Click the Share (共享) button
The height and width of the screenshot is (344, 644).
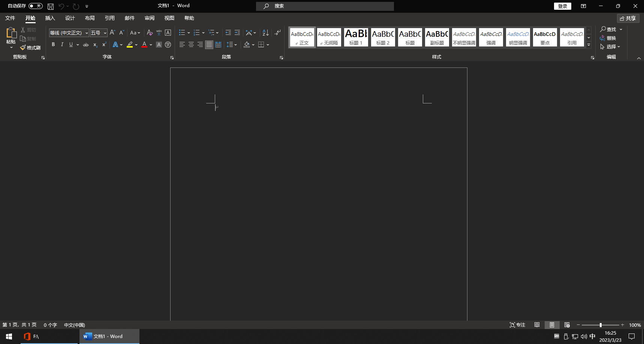[x=628, y=18]
